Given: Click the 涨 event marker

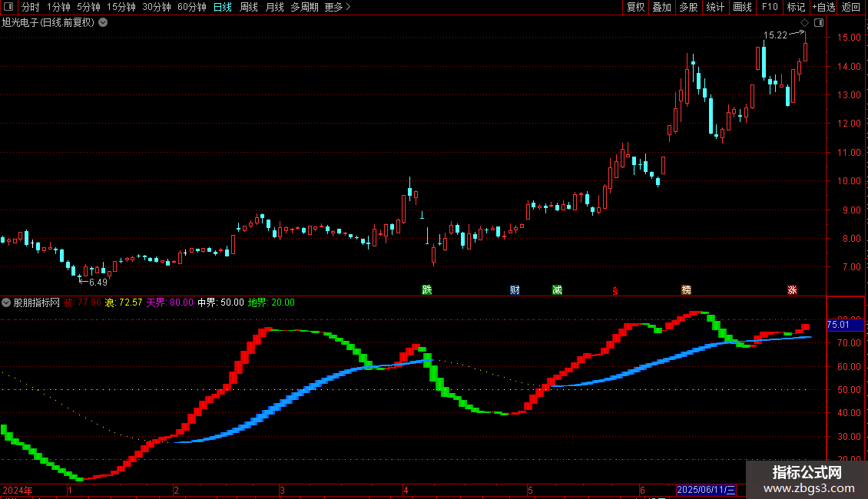Looking at the screenshot, I should [792, 290].
